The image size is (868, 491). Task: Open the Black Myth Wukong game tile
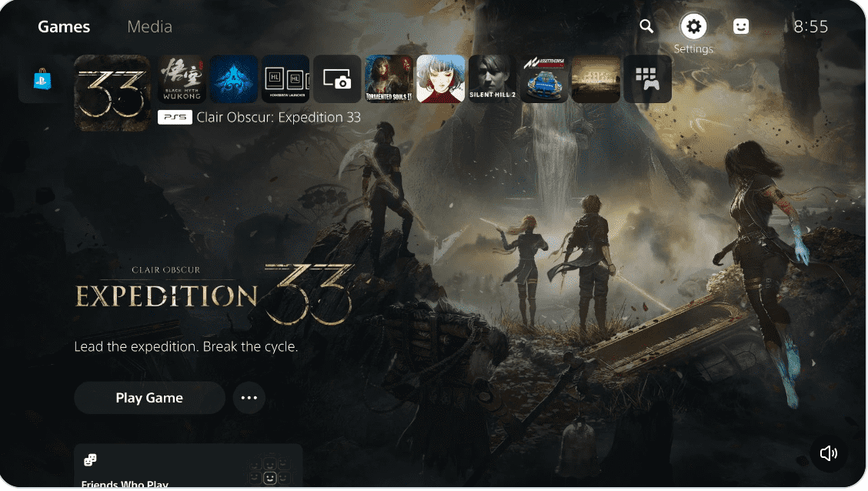182,78
